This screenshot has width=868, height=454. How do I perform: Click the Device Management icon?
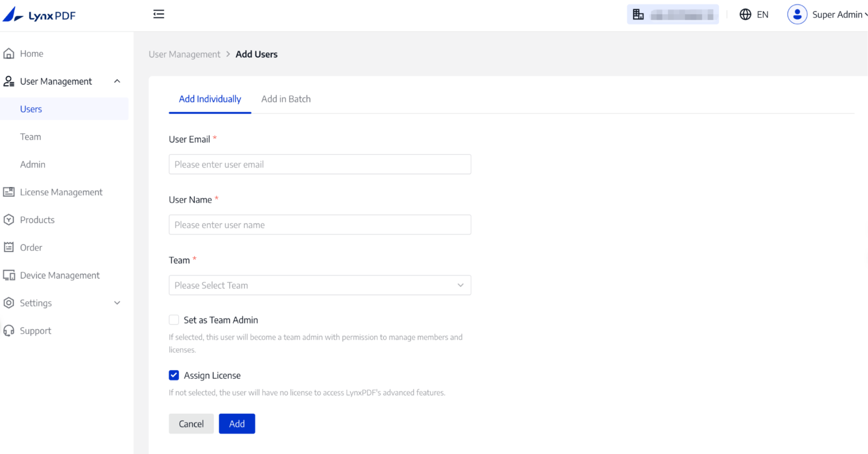point(9,275)
